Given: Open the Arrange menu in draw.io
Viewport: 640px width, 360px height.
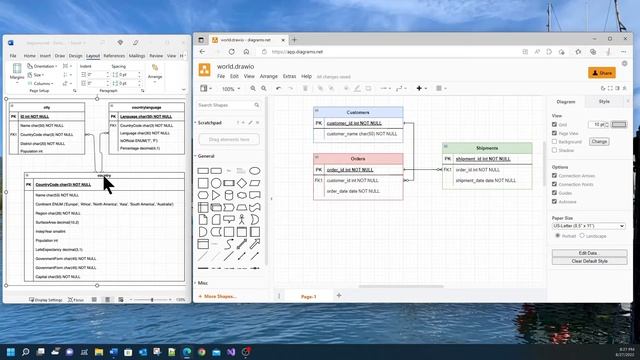Looking at the screenshot, I should 269,76.
